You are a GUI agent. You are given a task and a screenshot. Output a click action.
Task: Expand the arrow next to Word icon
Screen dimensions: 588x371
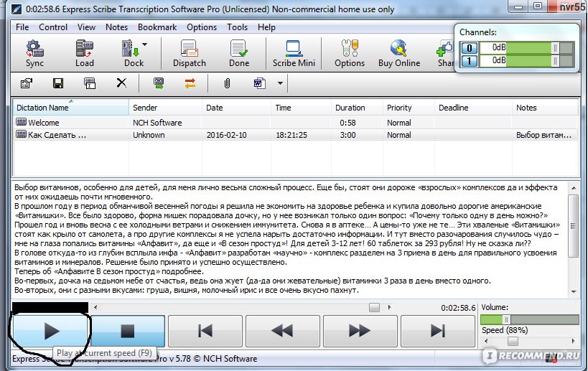(x=280, y=83)
